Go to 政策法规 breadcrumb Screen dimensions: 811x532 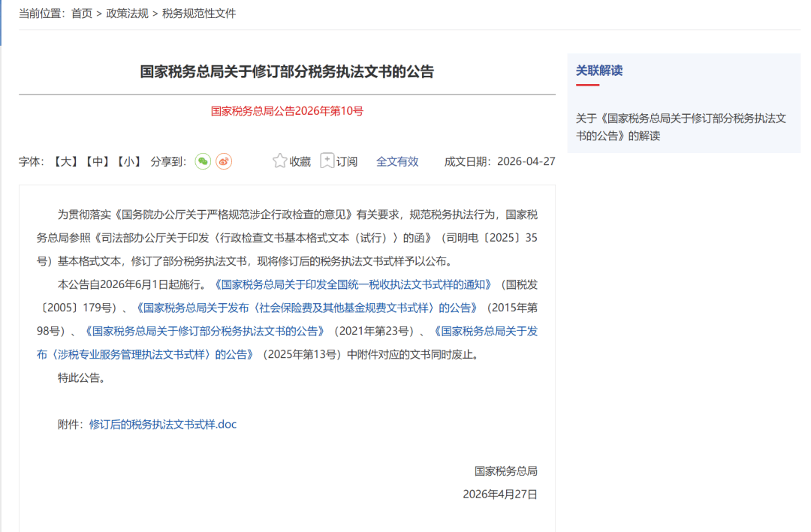(127, 14)
